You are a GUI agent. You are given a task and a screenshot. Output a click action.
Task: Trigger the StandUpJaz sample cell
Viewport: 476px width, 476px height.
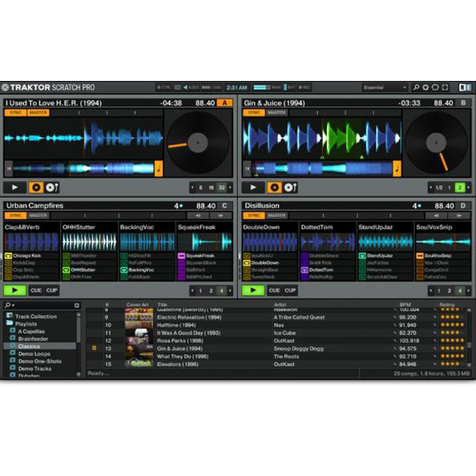(385, 256)
